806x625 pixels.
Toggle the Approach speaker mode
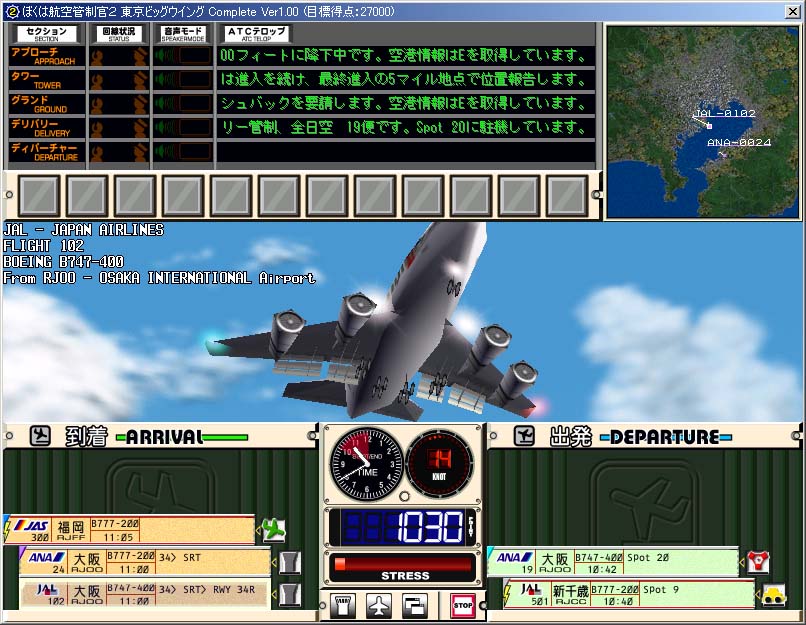[x=183, y=56]
